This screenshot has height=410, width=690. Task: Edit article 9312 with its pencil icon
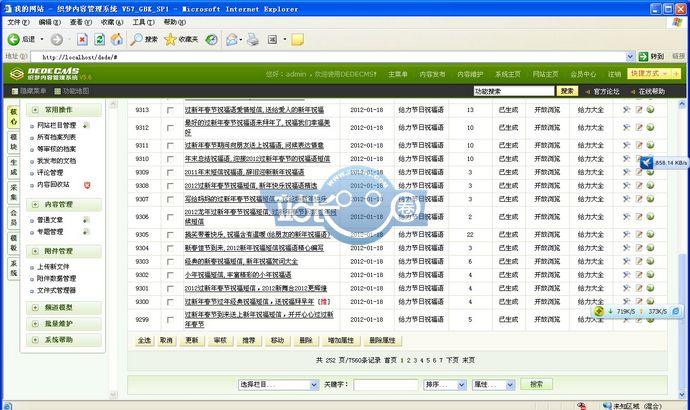click(639, 128)
